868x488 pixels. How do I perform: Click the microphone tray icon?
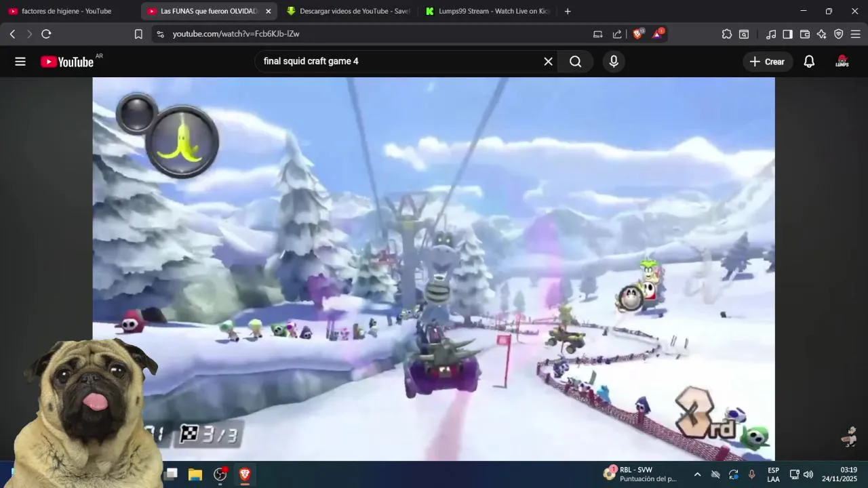[751, 474]
